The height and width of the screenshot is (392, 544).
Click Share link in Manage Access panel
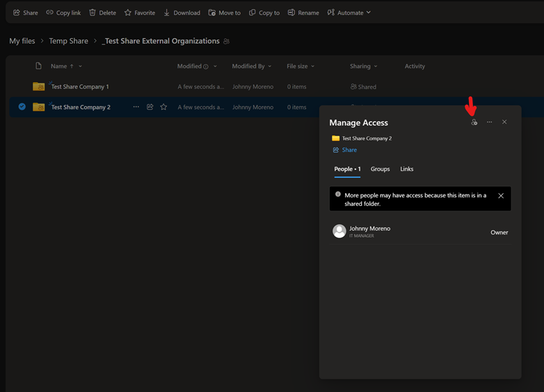pyautogui.click(x=345, y=149)
